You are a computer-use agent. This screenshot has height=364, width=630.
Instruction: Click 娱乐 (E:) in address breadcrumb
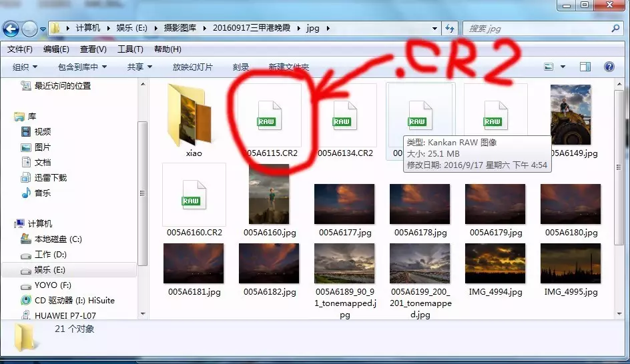[x=131, y=28]
